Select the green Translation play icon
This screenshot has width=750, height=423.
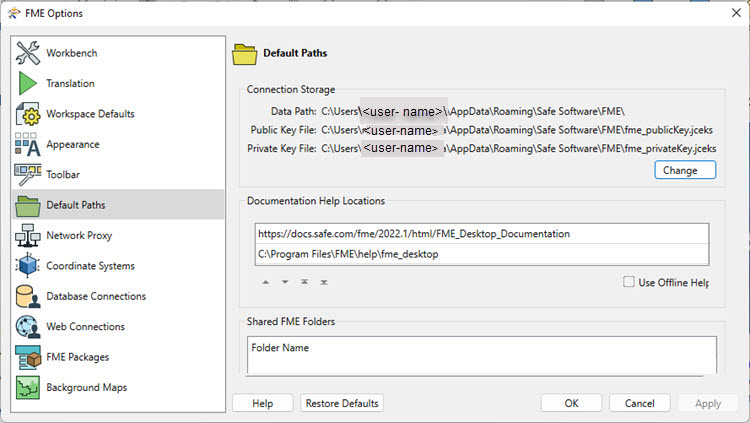tap(28, 83)
